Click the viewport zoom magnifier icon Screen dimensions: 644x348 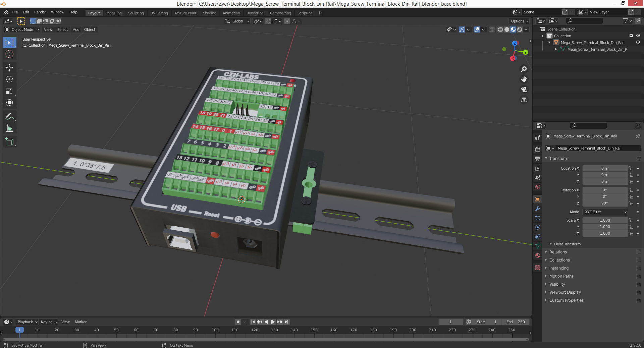(x=524, y=69)
